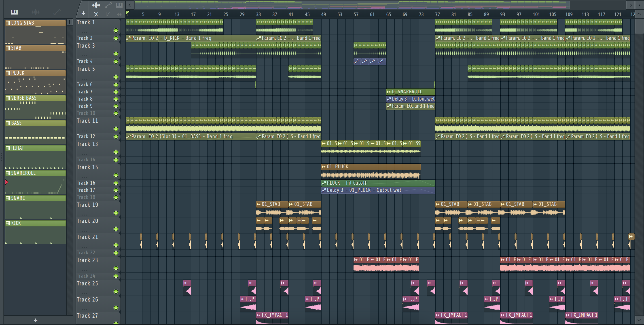Click the PLUCK pattern icon
Screen dimensions: 644x325
(x=8, y=73)
